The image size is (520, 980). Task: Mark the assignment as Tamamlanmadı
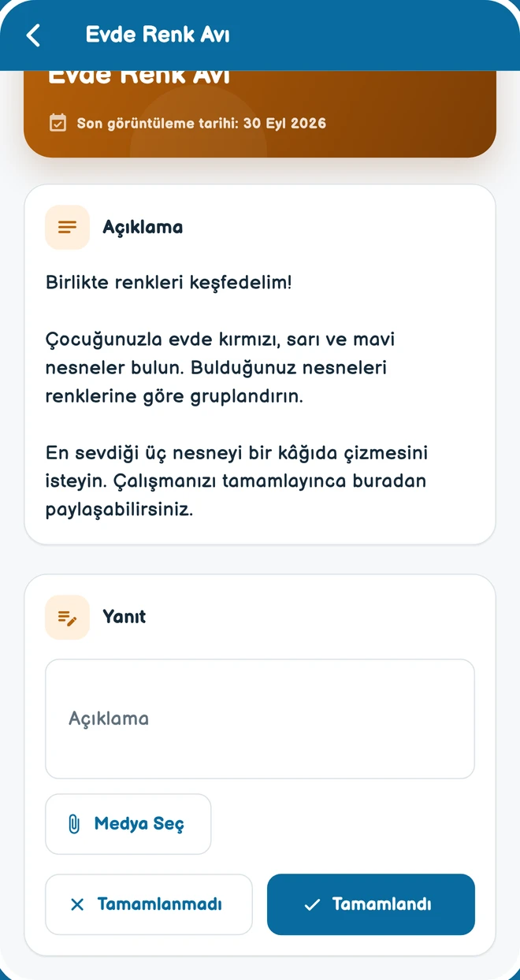[149, 904]
